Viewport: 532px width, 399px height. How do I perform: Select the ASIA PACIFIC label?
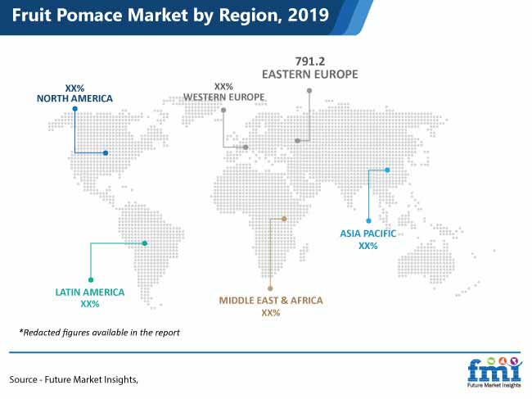pos(368,234)
